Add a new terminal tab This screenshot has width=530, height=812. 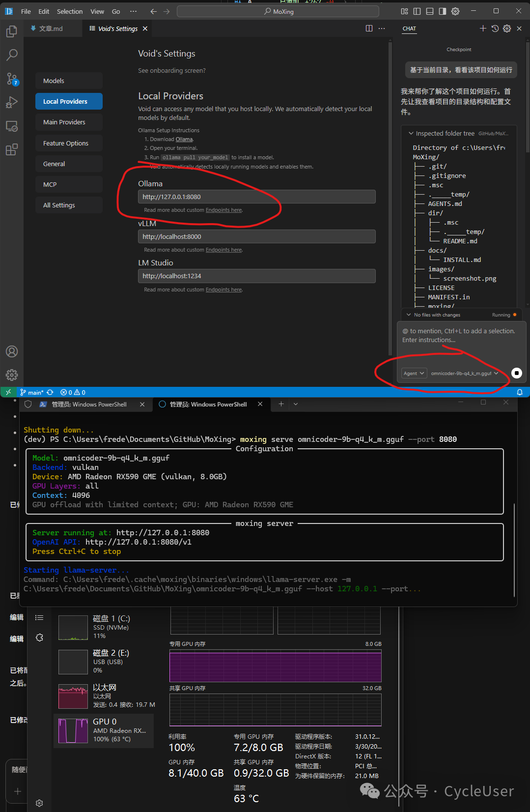click(x=281, y=404)
